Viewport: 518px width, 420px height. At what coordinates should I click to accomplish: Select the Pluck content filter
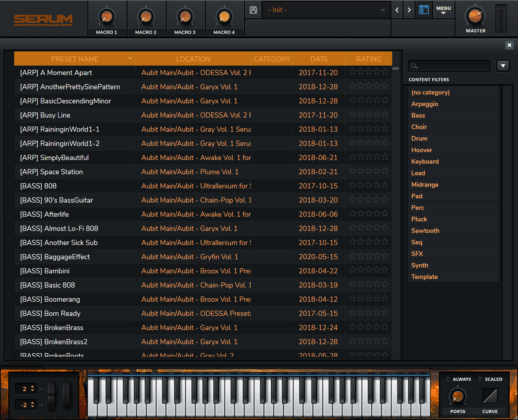[453, 219]
